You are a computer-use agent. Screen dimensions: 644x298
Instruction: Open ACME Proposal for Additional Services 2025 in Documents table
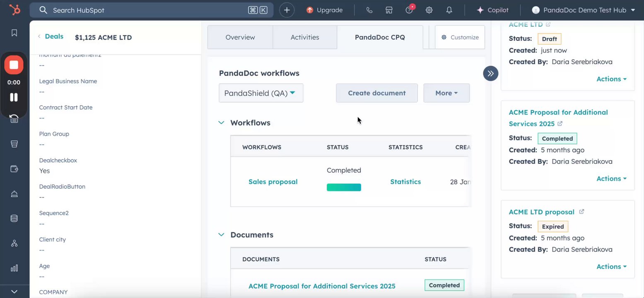click(322, 286)
